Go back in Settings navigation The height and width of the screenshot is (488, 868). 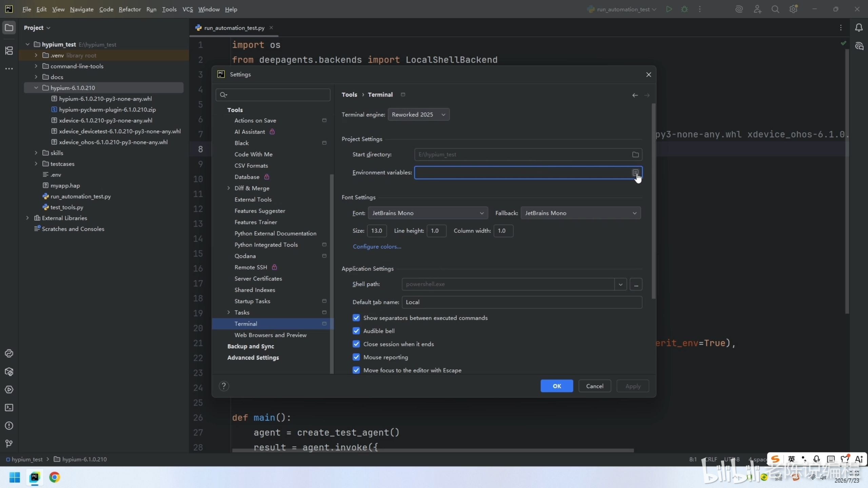[635, 95]
